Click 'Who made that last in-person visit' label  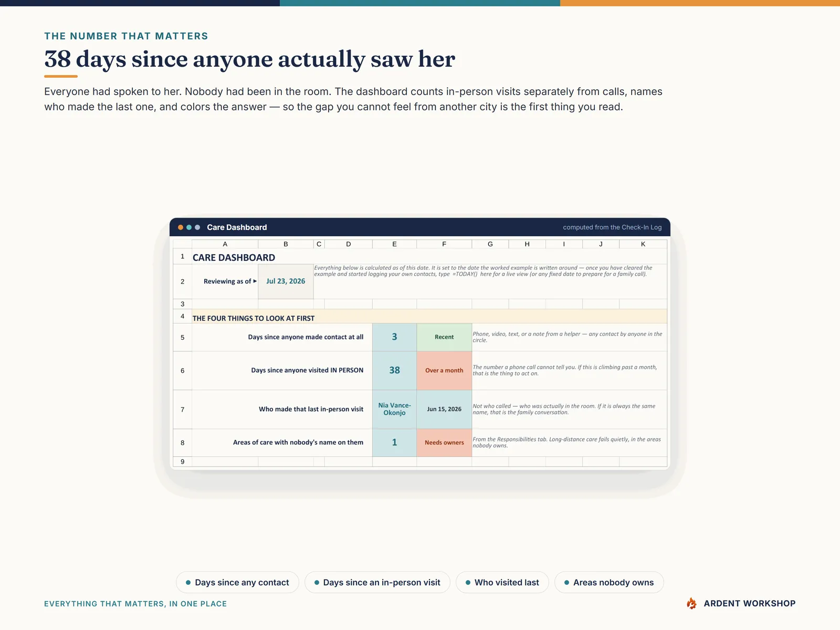click(x=311, y=409)
